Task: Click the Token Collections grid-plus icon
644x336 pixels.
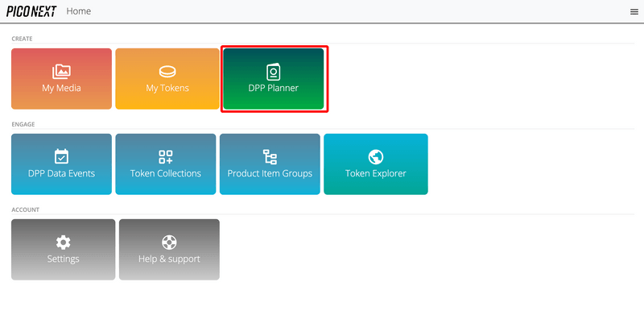Action: (x=166, y=157)
